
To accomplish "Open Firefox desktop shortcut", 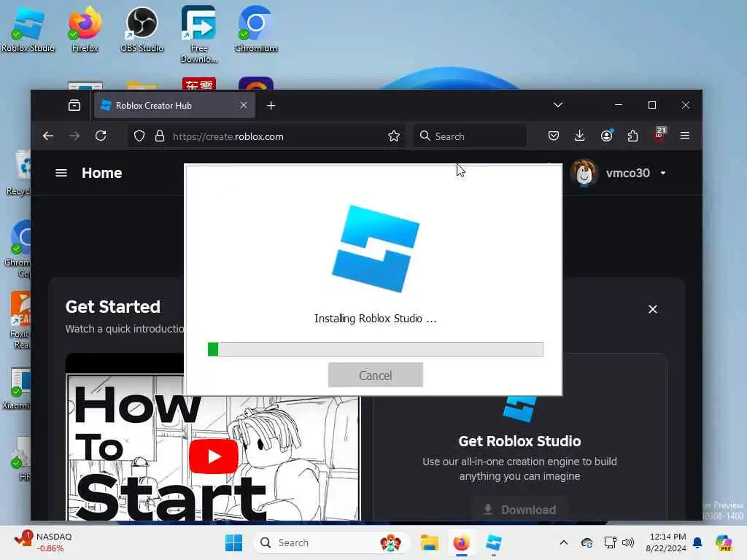I will point(85,29).
